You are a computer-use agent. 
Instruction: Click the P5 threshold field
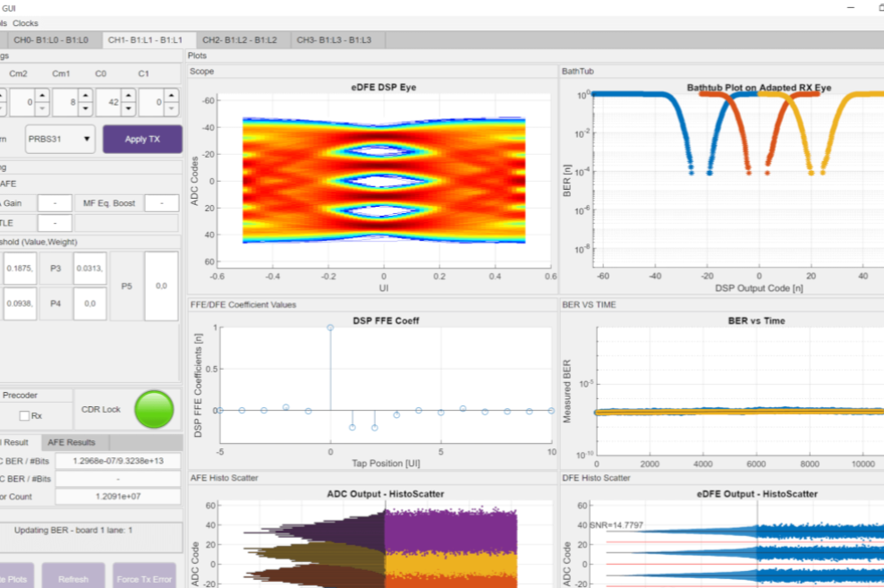pos(161,286)
